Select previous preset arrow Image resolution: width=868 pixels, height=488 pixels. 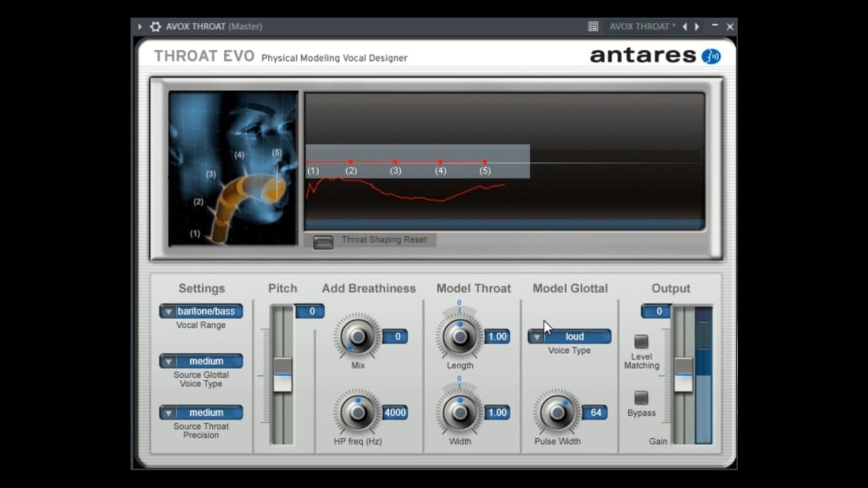(684, 26)
